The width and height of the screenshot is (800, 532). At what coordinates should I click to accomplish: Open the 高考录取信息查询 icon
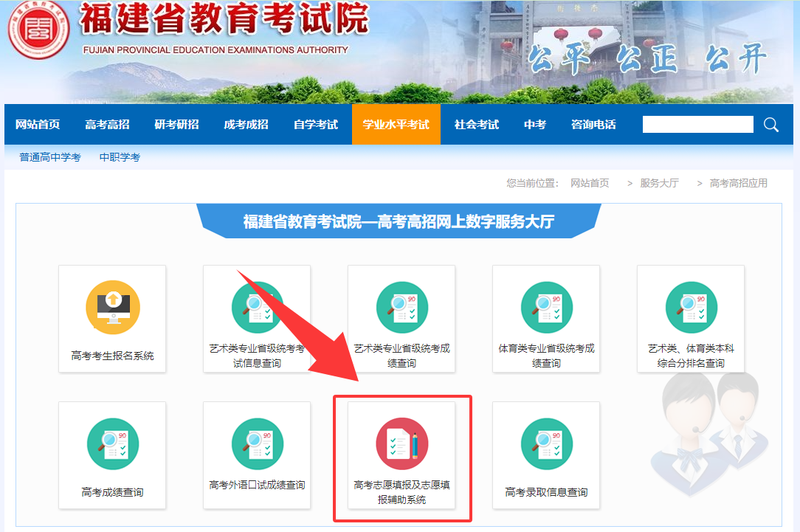click(x=546, y=443)
